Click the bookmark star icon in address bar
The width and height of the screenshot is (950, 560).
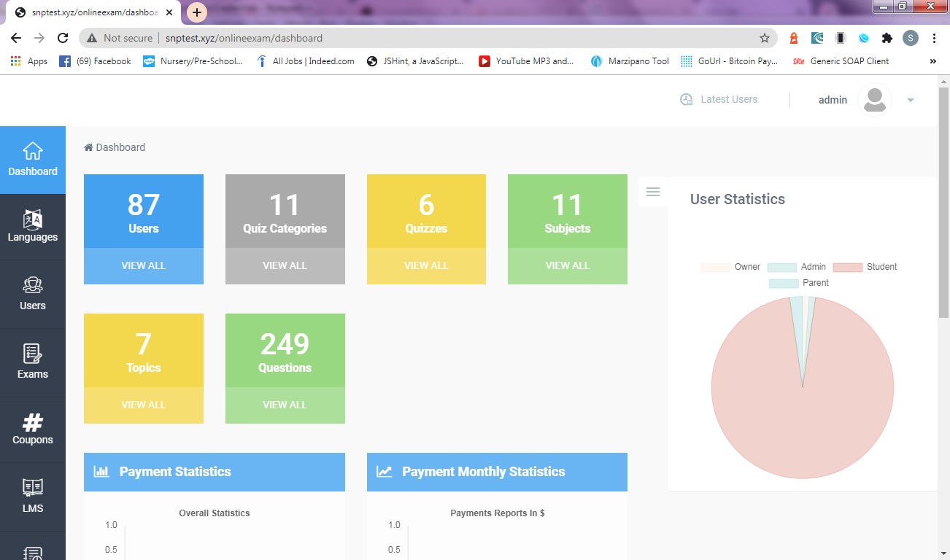(x=765, y=38)
